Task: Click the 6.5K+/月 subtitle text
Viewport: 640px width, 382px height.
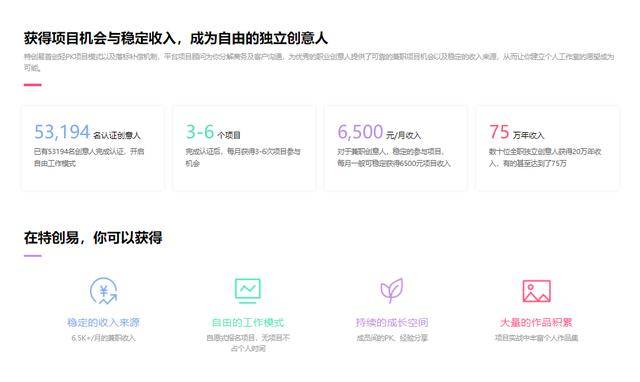Action: click(x=103, y=338)
